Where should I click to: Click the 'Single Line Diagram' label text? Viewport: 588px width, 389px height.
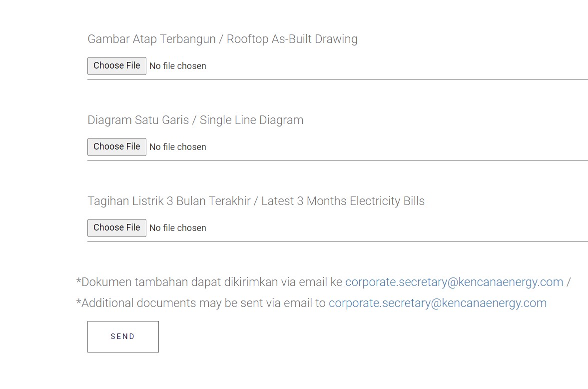point(252,120)
